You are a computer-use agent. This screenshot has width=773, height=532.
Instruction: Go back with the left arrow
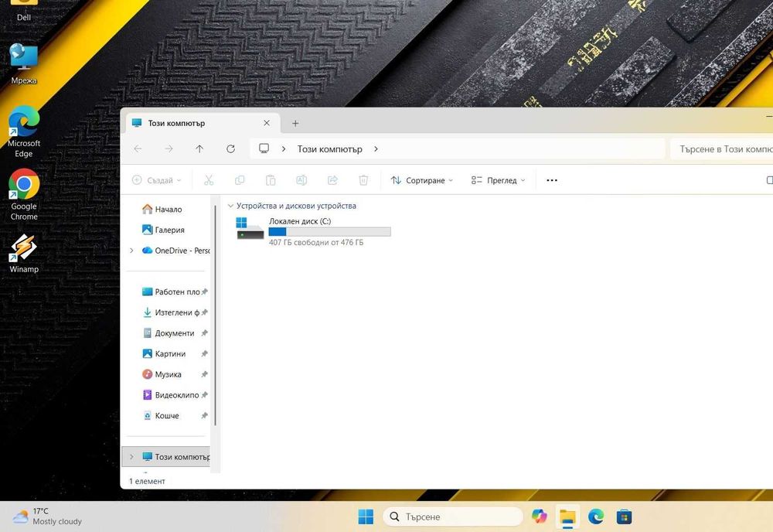tap(138, 149)
